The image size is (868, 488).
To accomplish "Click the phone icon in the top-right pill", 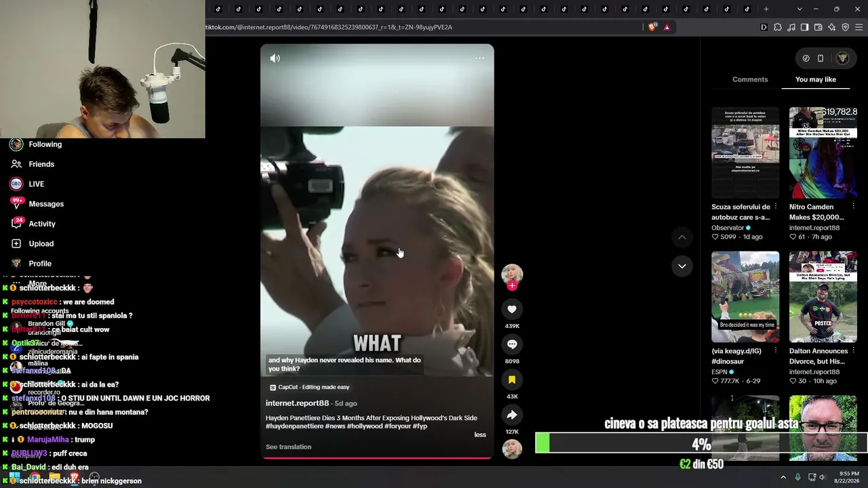I will point(821,58).
